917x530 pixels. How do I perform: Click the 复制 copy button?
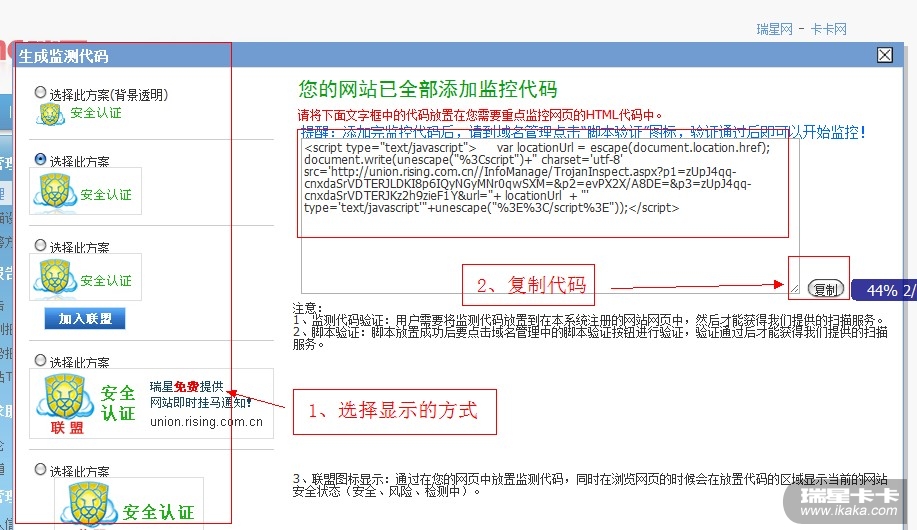pos(826,289)
